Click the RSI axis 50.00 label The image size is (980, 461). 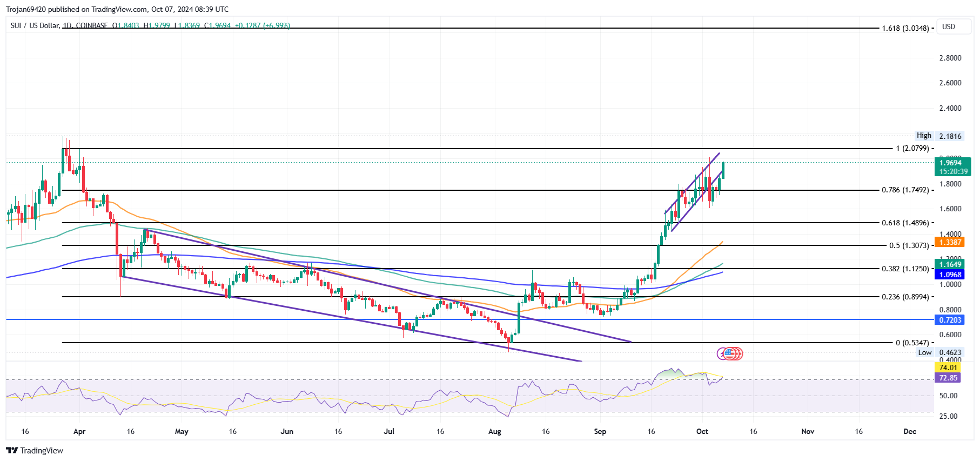948,396
